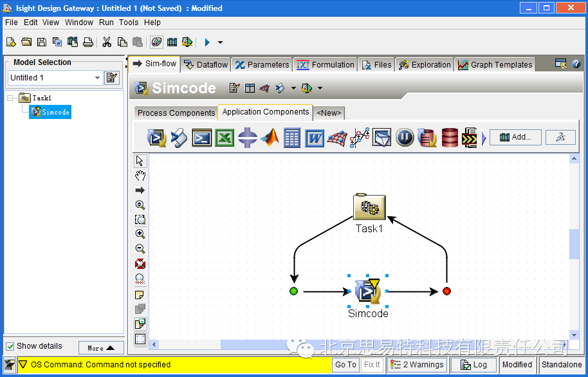This screenshot has width=588, height=377.
Task: Open the Formulation tab
Action: (x=326, y=65)
